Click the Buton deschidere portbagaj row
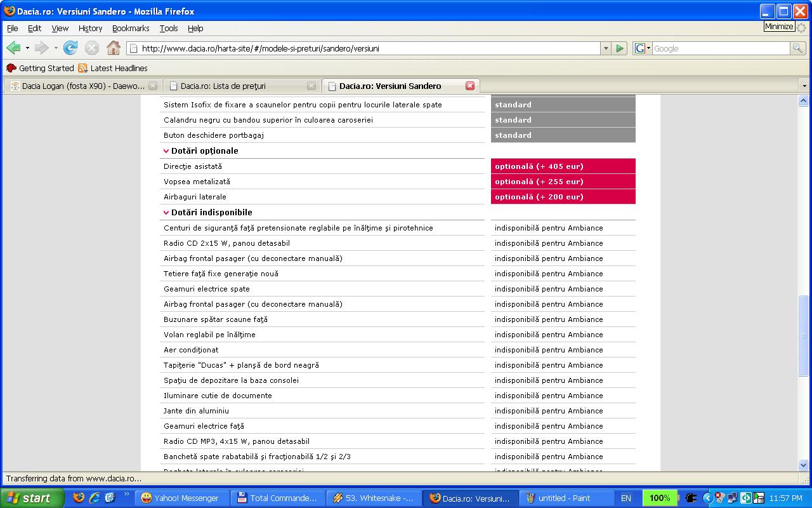 click(x=322, y=135)
